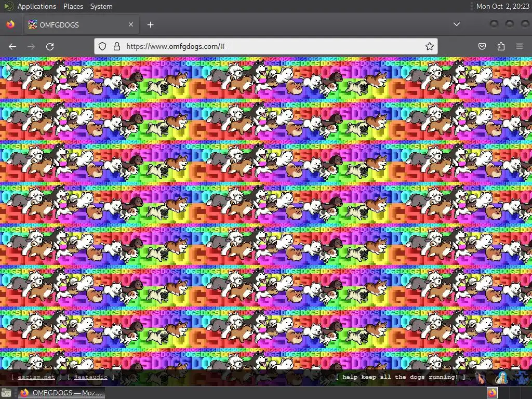Screen dimensions: 532x399
Task: Open the clock showing Mon Oct 2, 20:23
Action: 502,6
